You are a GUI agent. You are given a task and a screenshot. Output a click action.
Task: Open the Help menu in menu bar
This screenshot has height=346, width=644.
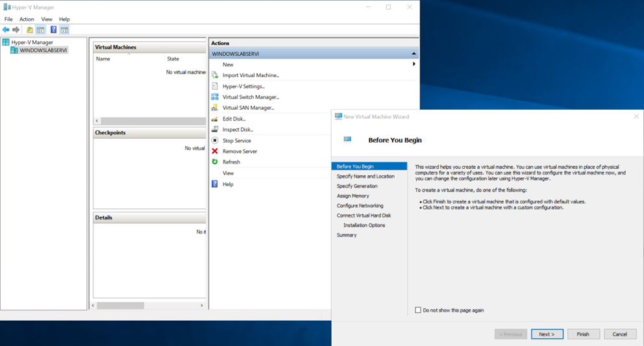64,19
